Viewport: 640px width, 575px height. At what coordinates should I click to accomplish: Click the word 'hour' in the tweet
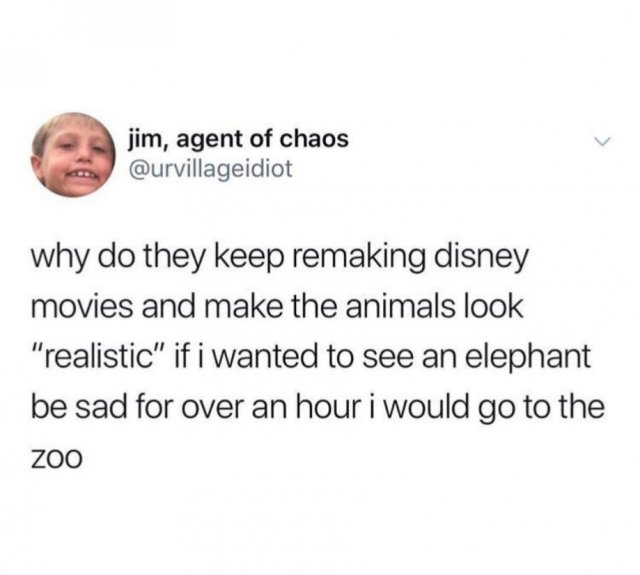[x=329, y=405]
